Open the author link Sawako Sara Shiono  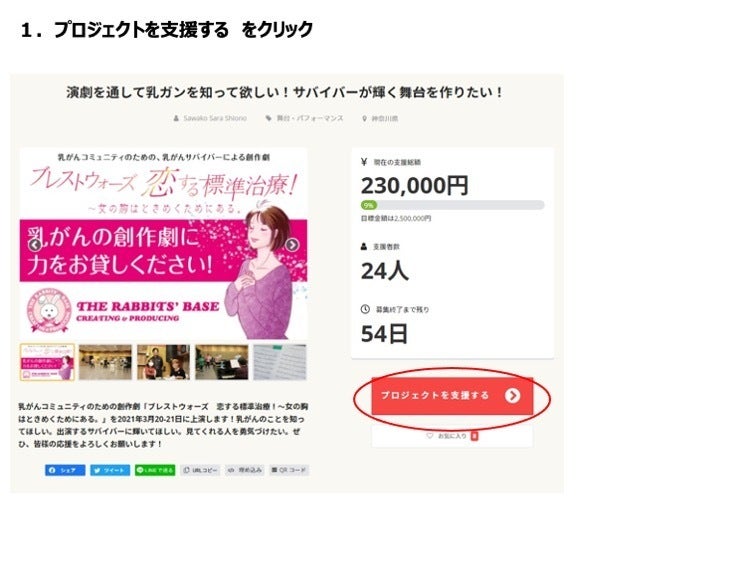(215, 118)
